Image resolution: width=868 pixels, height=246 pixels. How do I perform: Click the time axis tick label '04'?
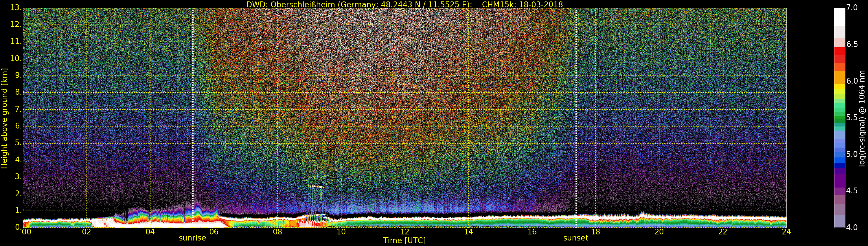pyautogui.click(x=150, y=232)
